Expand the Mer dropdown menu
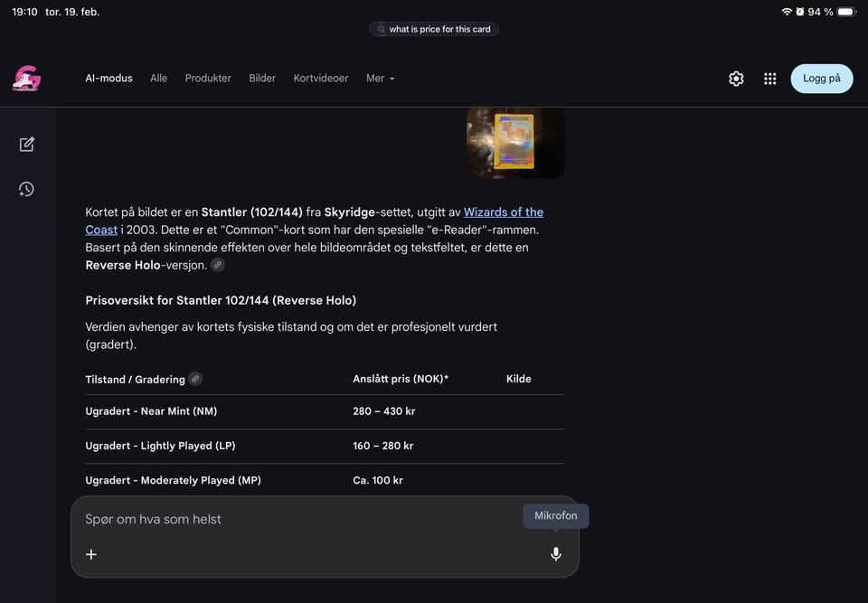Image resolution: width=868 pixels, height=603 pixels. click(381, 78)
